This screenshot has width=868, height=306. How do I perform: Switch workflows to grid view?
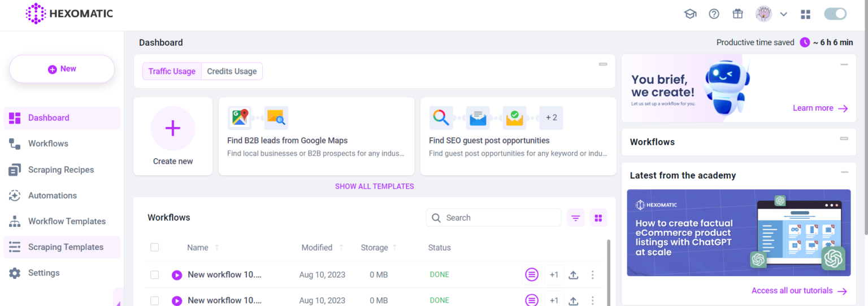coord(598,218)
